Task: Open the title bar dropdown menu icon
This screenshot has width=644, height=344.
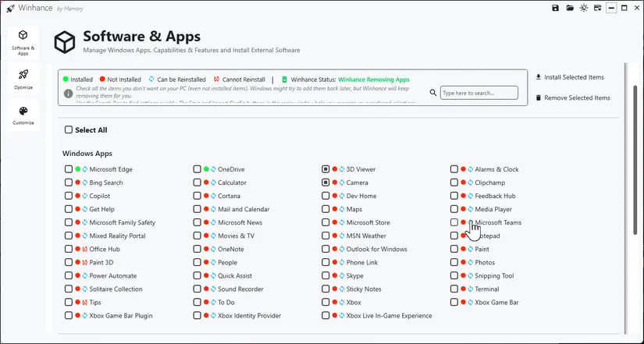Action: 598,8
